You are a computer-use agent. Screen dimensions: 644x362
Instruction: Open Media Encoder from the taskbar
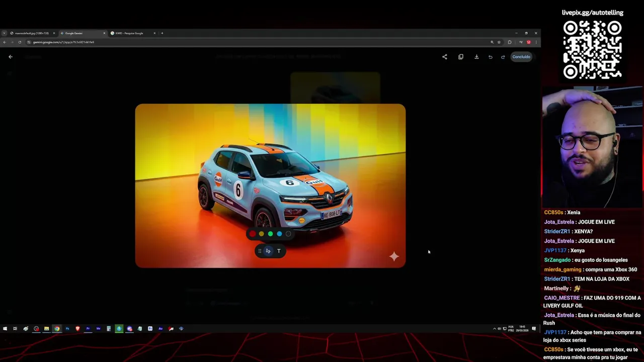coord(98,329)
